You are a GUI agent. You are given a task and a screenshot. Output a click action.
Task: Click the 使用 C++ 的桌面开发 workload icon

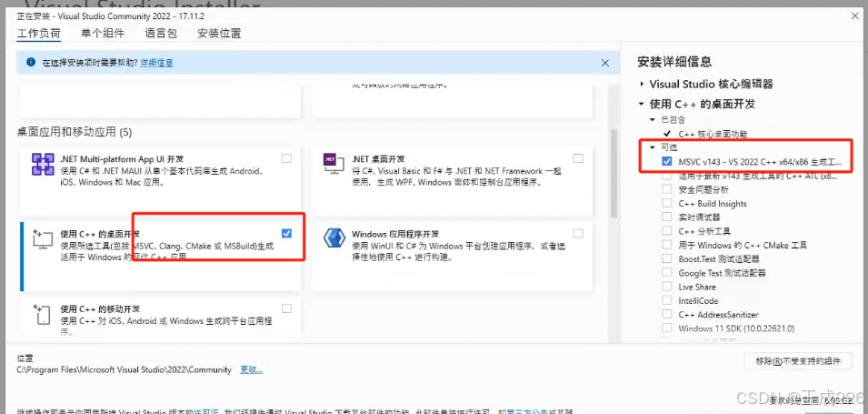(43, 239)
